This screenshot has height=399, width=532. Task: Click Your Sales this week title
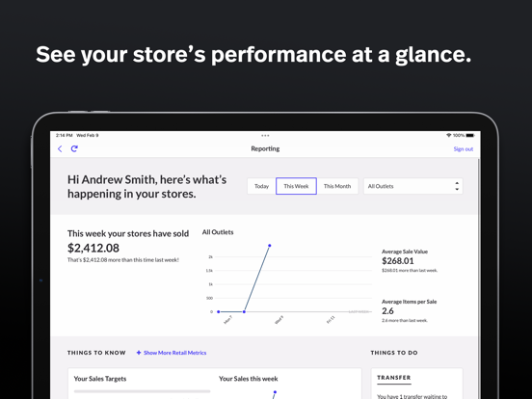point(249,379)
